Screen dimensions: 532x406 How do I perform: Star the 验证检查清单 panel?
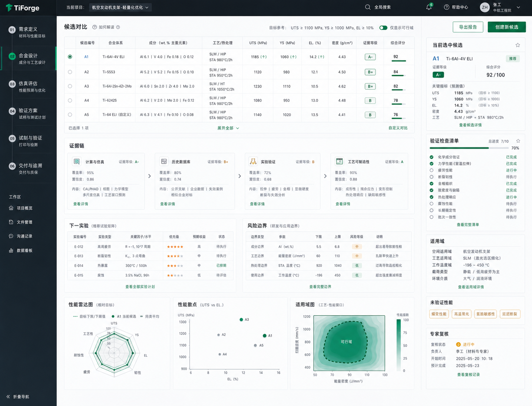tap(518, 141)
